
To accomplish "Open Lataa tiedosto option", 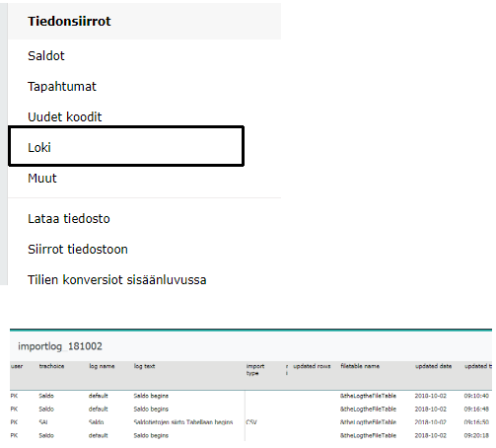I will [69, 219].
